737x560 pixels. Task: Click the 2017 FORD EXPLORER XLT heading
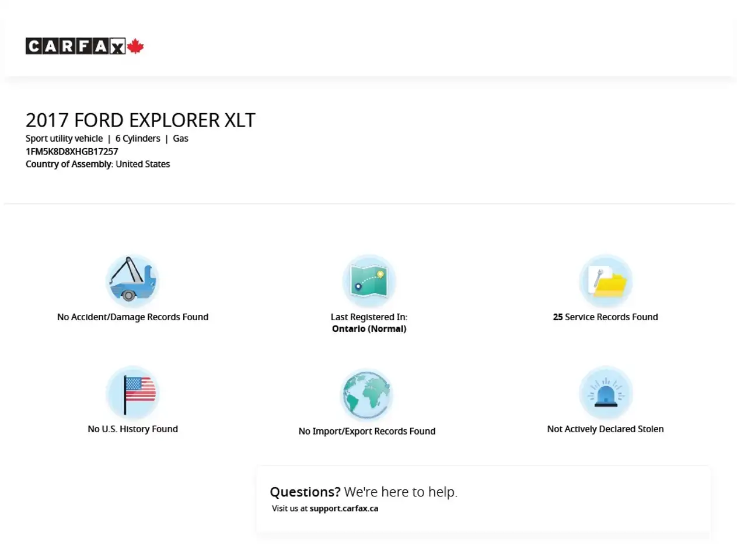[141, 120]
